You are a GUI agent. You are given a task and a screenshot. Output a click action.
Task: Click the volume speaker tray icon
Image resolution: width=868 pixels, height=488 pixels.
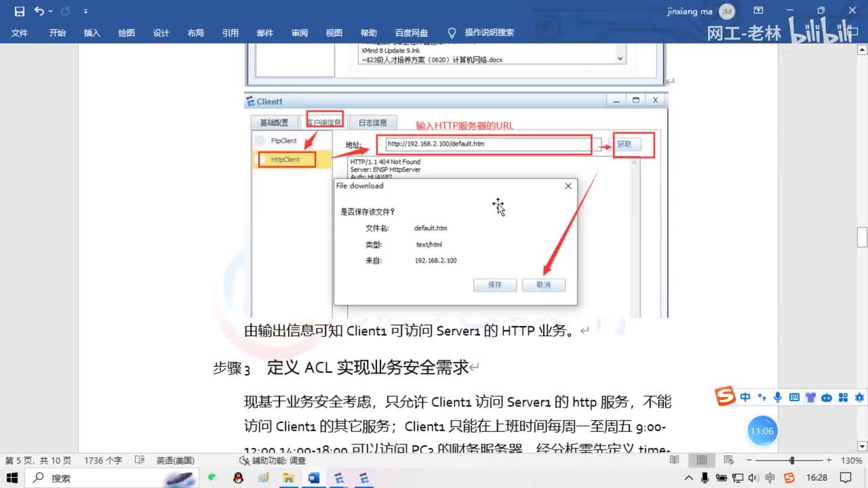(x=754, y=478)
